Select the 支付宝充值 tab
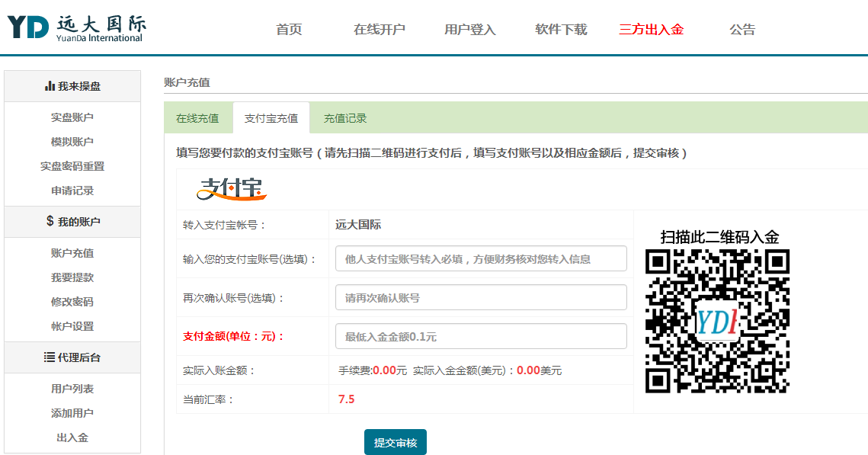This screenshot has width=868, height=455. coord(271,118)
